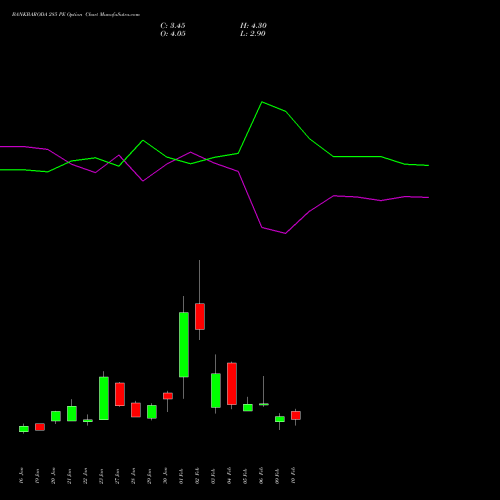Click the '10 Feb' date label
Image resolution: width=500 pixels, height=500 pixels.
(x=293, y=476)
